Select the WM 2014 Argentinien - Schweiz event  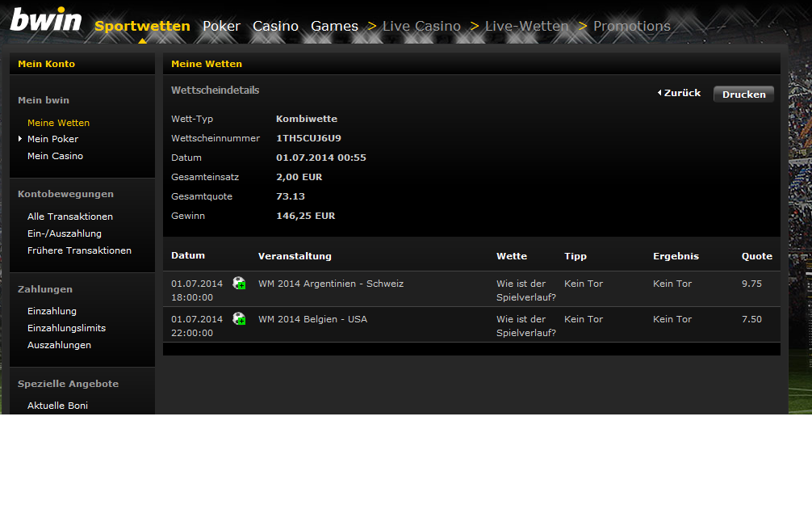[x=331, y=284]
